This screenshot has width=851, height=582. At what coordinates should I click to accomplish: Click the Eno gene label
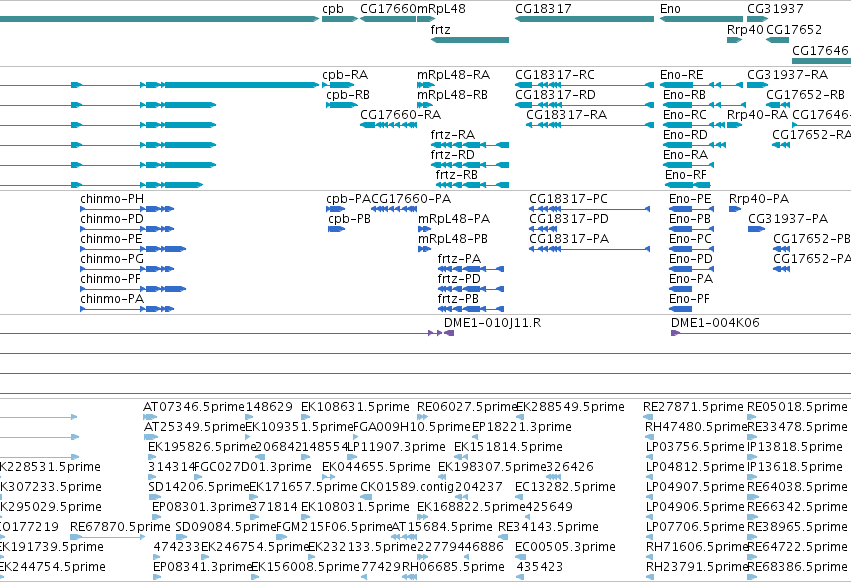[670, 9]
